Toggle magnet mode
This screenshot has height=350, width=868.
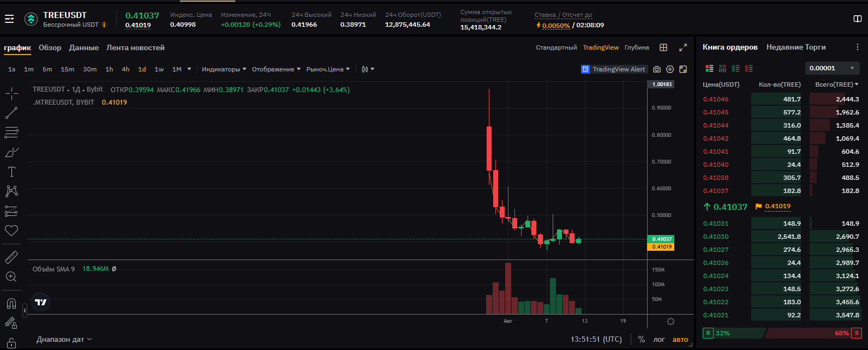11,304
